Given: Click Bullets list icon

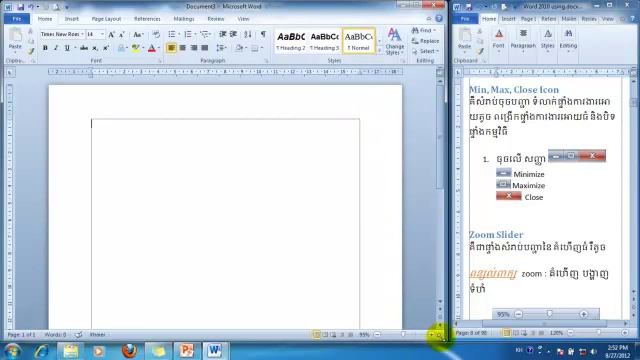Looking at the screenshot, I should (x=171, y=34).
